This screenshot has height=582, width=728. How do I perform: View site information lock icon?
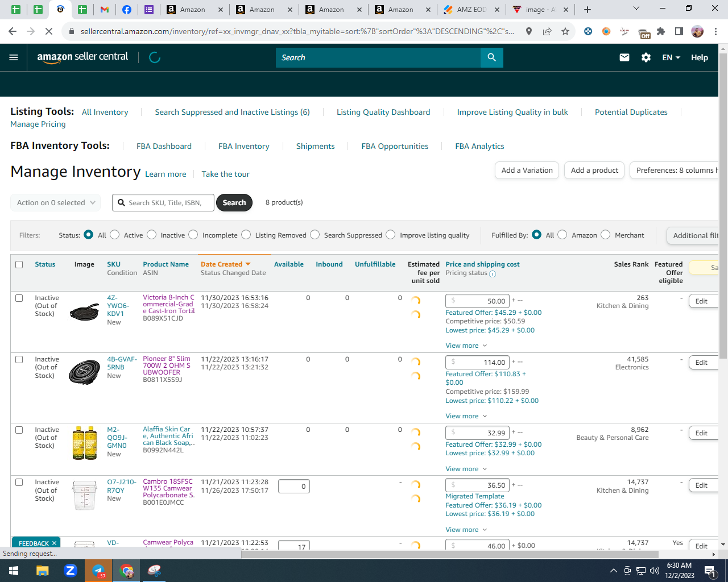point(72,31)
